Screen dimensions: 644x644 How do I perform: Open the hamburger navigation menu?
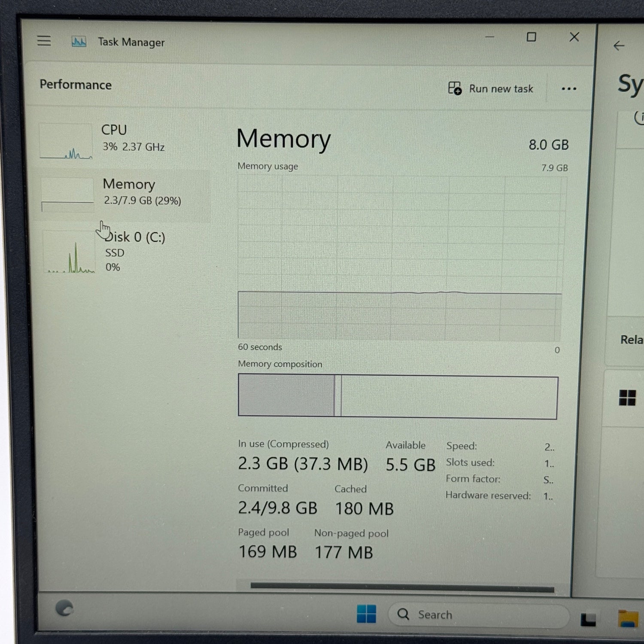click(x=44, y=41)
